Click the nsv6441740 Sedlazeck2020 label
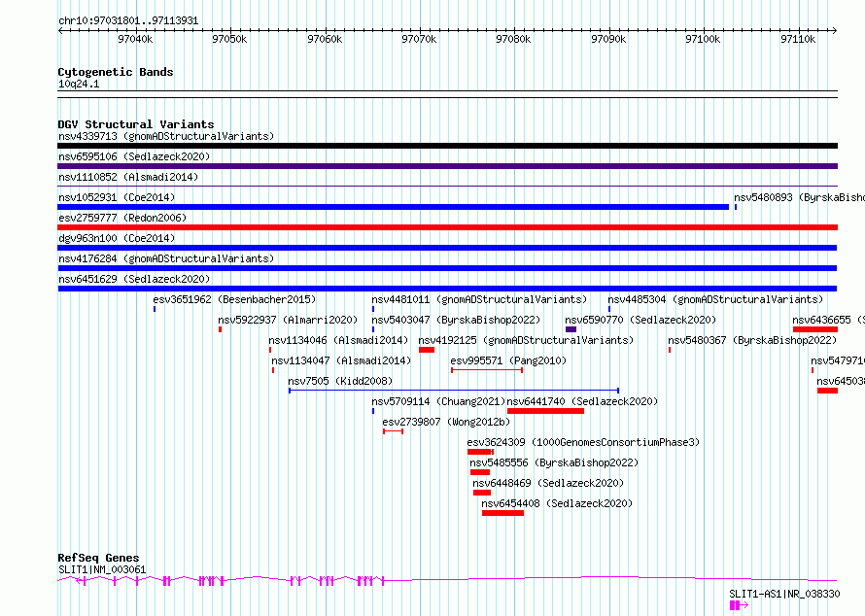 [x=582, y=401]
